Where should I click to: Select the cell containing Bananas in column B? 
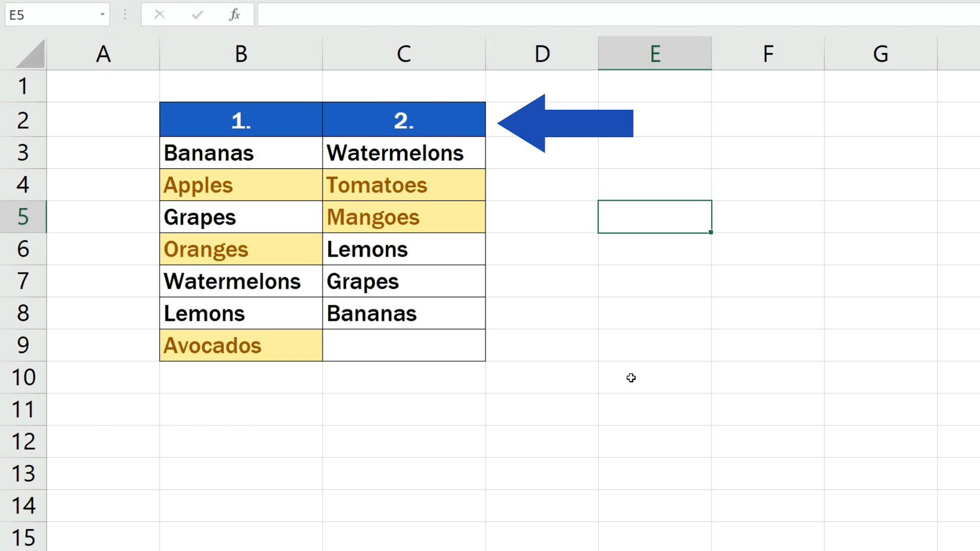click(240, 153)
